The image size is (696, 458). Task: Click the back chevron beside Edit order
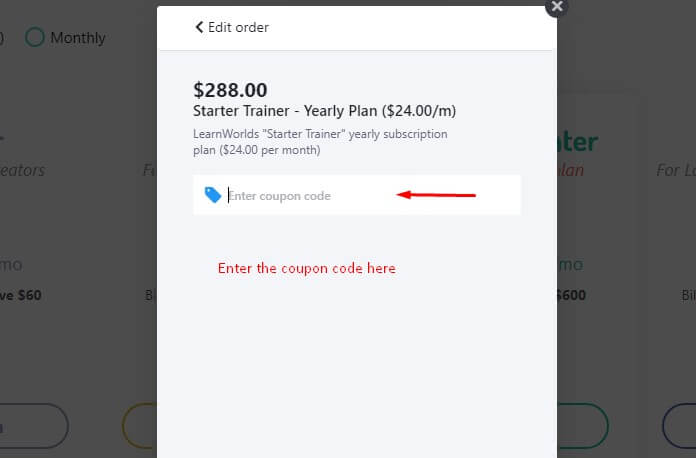199,27
